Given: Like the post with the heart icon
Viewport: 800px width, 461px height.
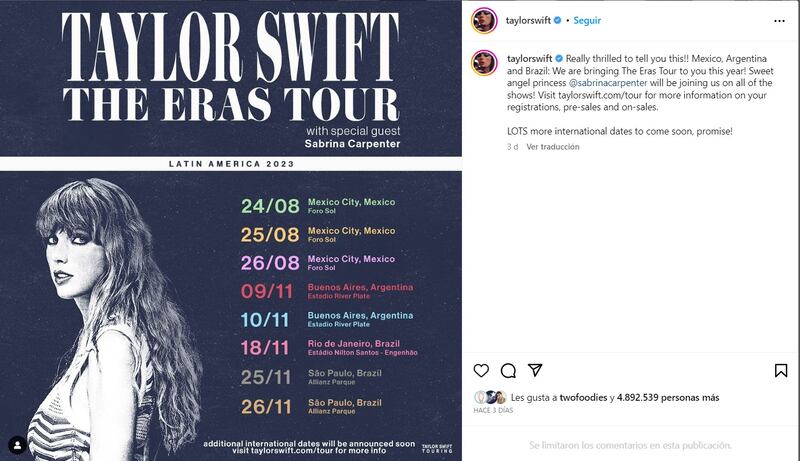Looking at the screenshot, I should [x=481, y=370].
